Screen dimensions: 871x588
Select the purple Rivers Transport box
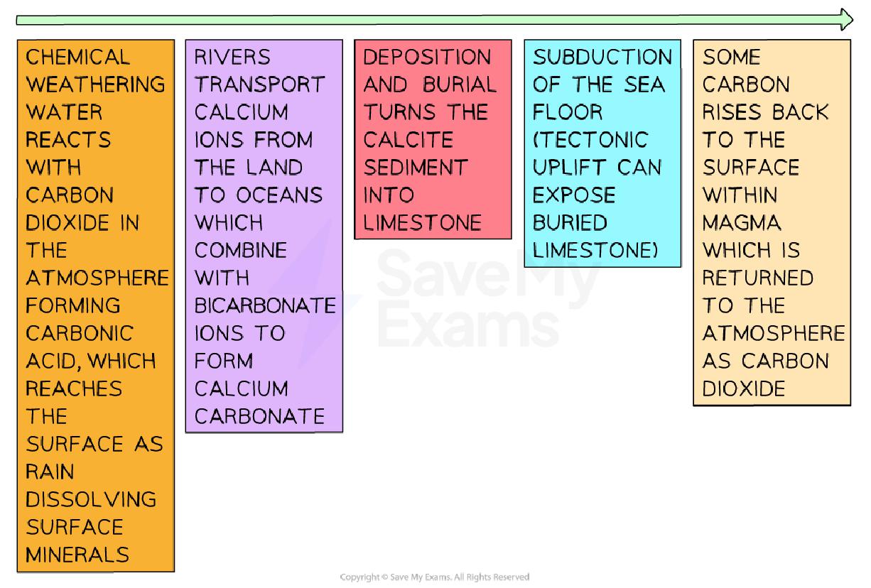[x=264, y=236]
